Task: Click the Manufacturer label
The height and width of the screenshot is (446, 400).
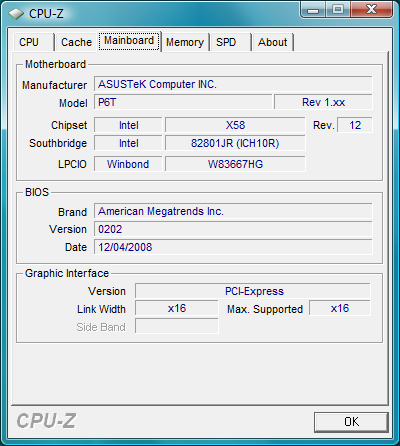Action: coord(55,85)
